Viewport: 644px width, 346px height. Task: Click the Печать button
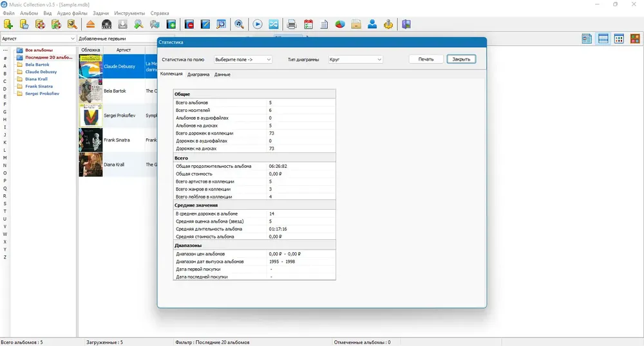tap(426, 59)
